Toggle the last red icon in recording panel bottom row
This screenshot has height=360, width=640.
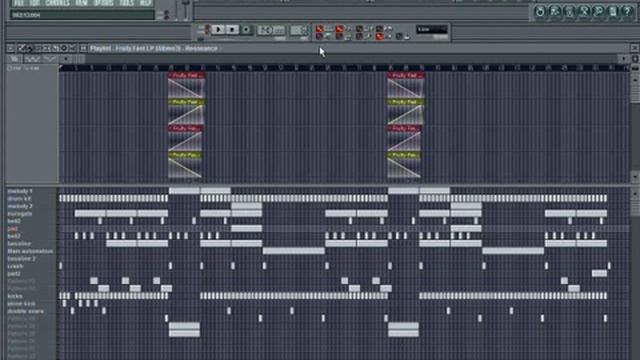click(379, 36)
